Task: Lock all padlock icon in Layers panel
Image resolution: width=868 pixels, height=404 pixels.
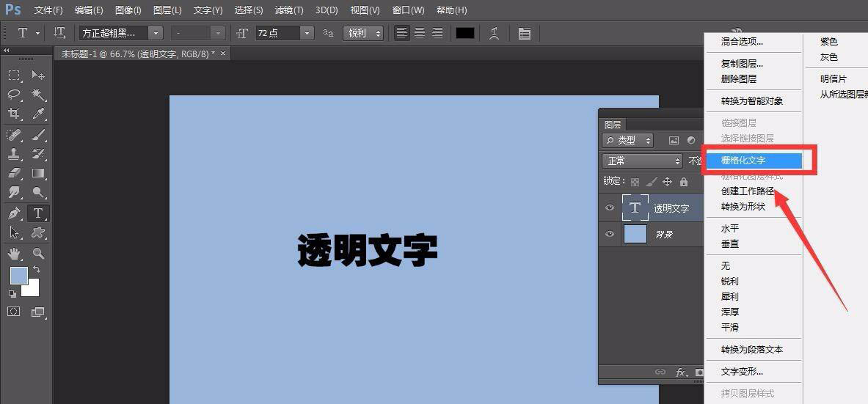Action: point(684,182)
